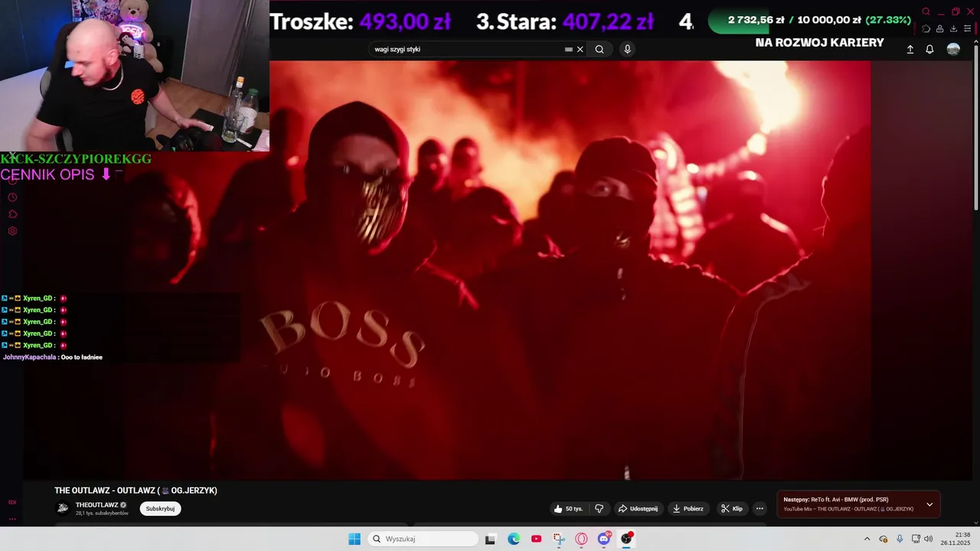Open the taskbar clock showing 21:38
980x551 pixels.
(x=956, y=539)
